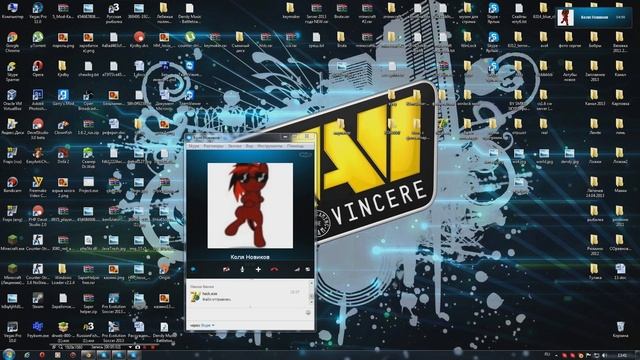Open Steam desktop shortcut
Viewport: 640px width, 360px height.
click(x=38, y=300)
